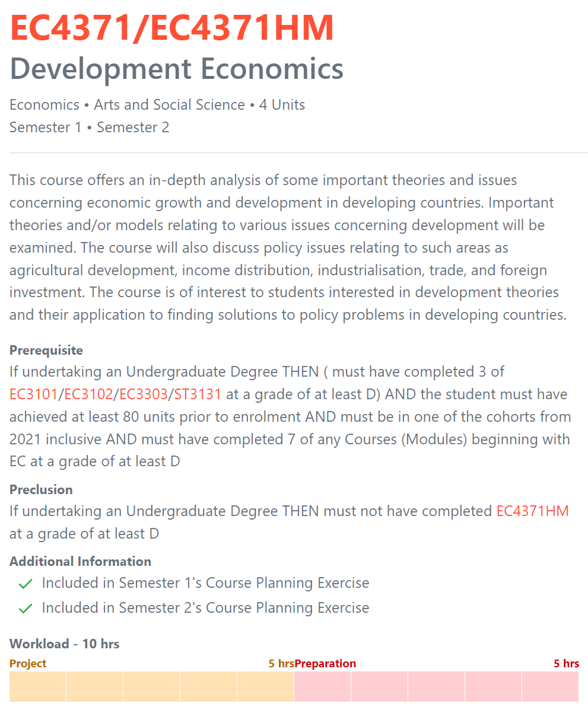
Task: Select the Prerequisite section heading
Action: click(x=46, y=351)
